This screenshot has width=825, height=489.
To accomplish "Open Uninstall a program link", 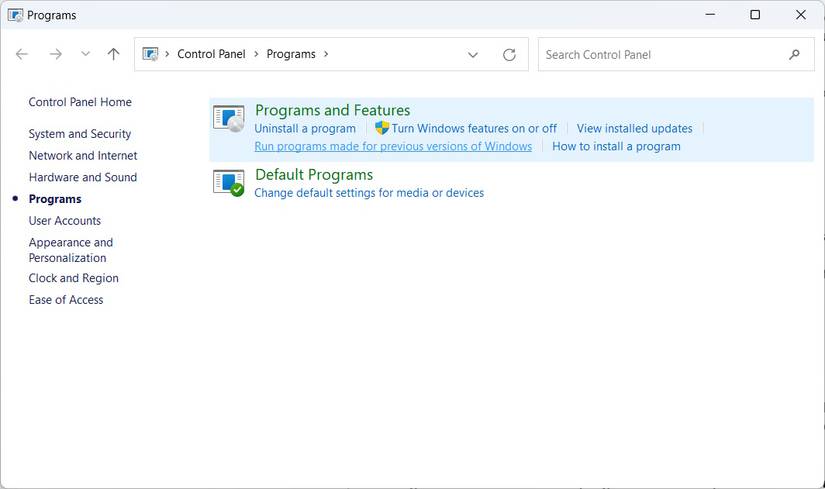I will (305, 128).
